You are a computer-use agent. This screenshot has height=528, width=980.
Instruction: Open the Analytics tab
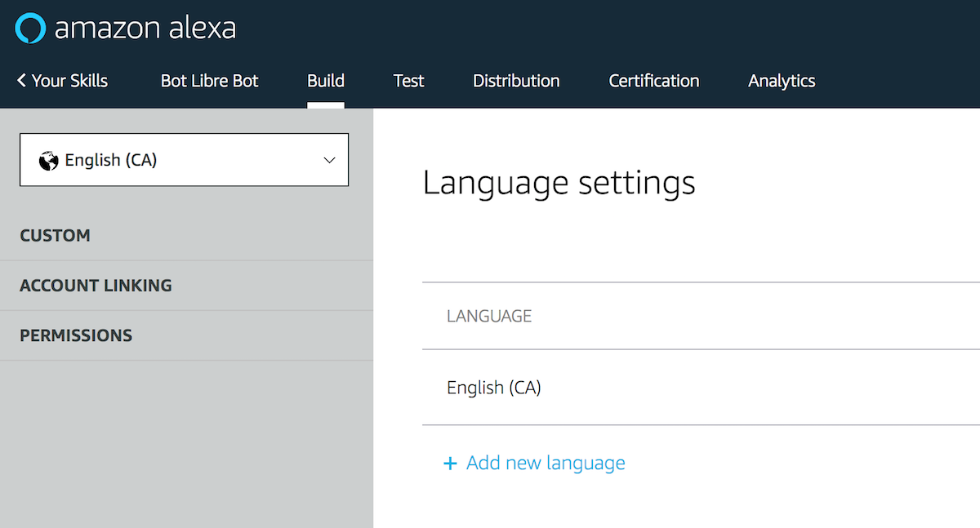(782, 81)
